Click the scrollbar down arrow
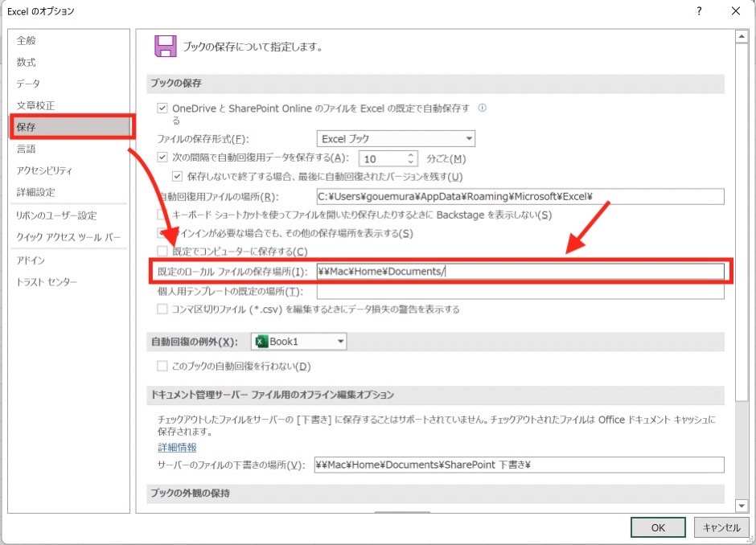This screenshot has height=545, width=756. (742, 506)
